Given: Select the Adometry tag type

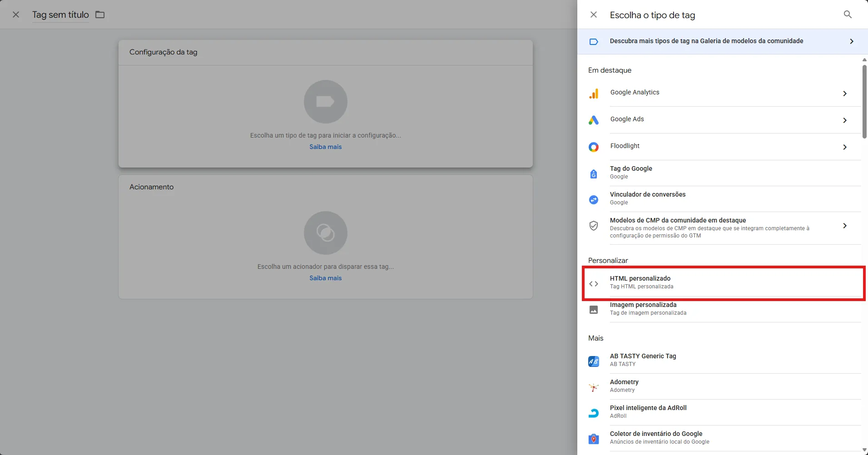Looking at the screenshot, I should 724,386.
